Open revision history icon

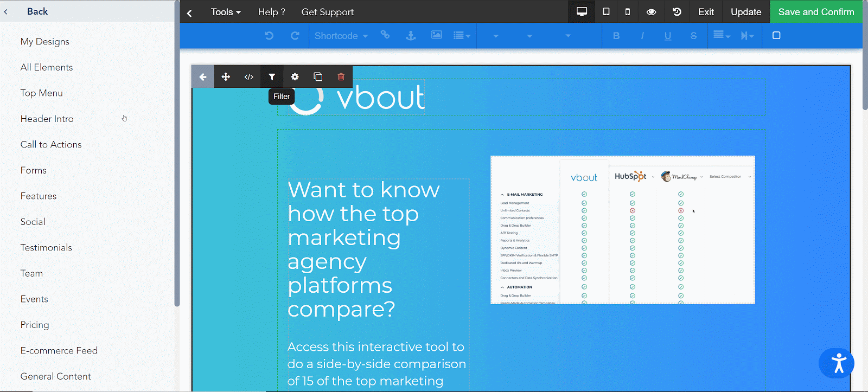677,11
